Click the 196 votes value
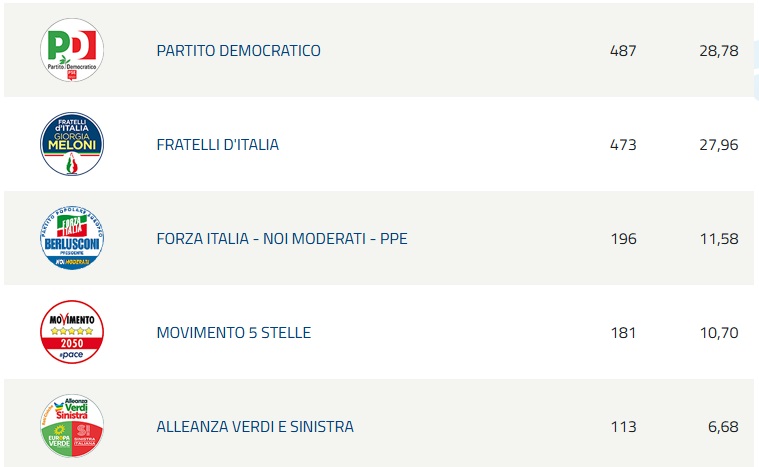 point(622,239)
